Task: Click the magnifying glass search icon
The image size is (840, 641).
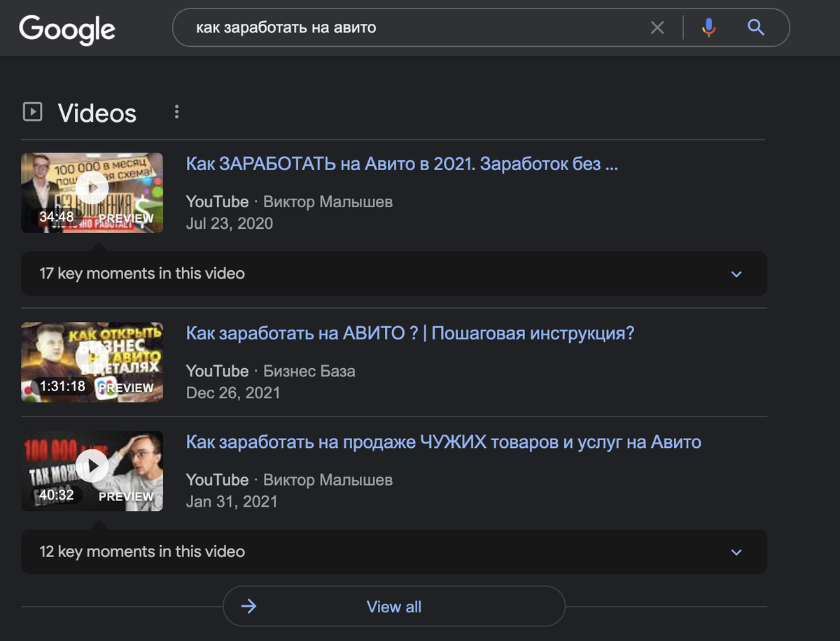Action: click(755, 28)
